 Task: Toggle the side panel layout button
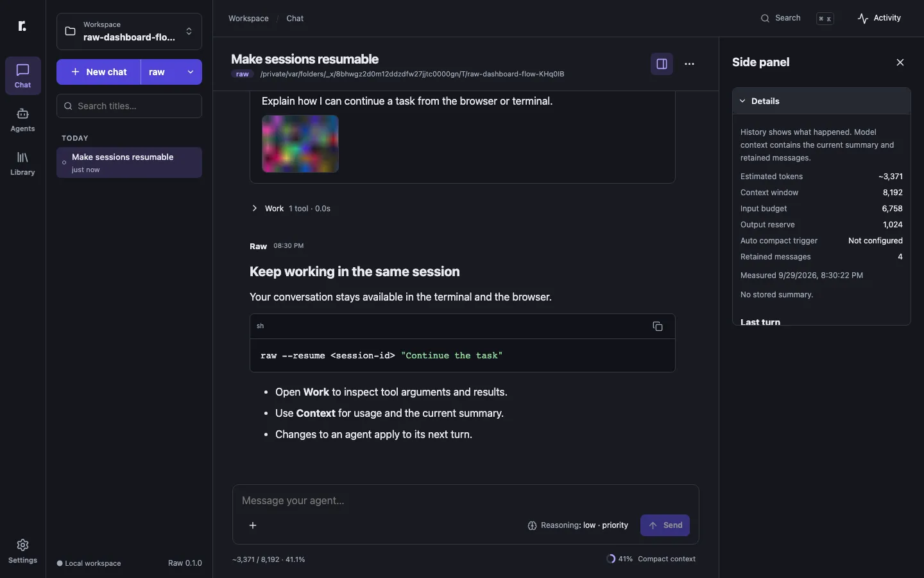click(662, 64)
